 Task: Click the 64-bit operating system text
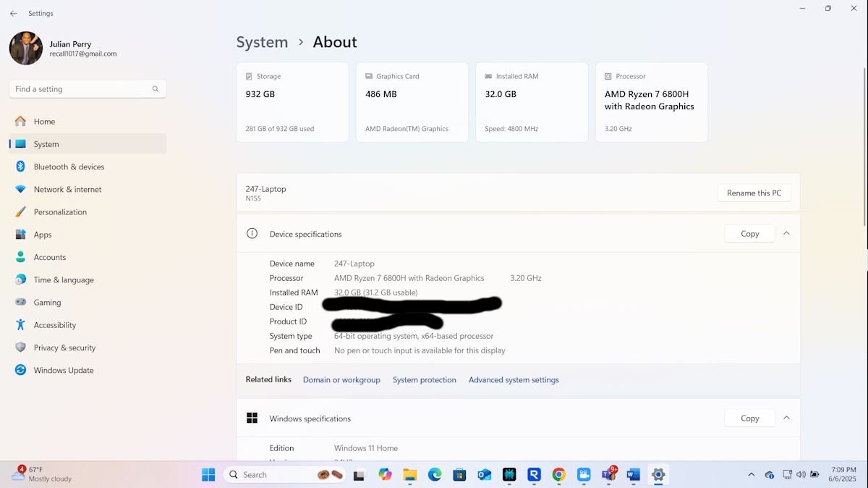coord(414,336)
